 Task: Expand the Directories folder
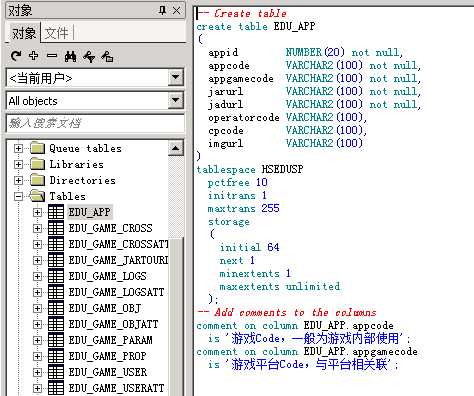[x=19, y=180]
